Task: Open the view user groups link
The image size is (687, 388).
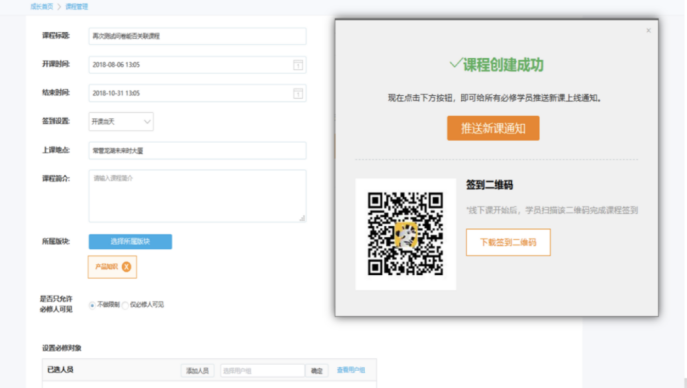Action: tap(351, 370)
